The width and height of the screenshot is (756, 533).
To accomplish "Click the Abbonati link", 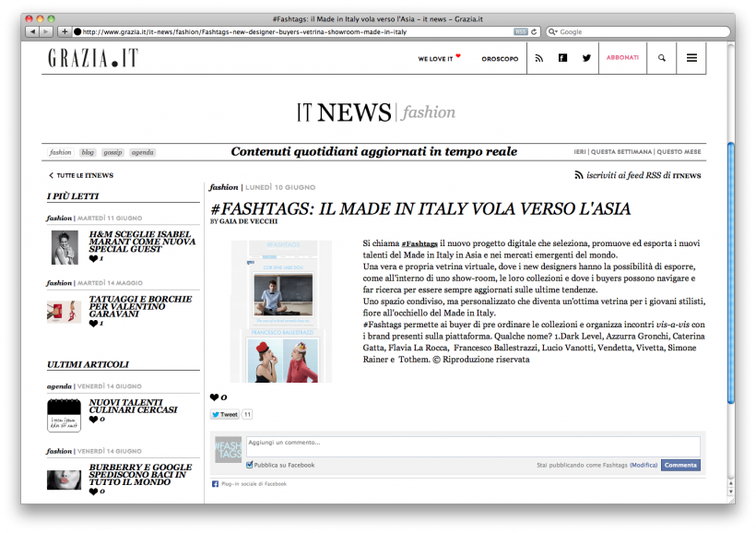I will 622,57.
